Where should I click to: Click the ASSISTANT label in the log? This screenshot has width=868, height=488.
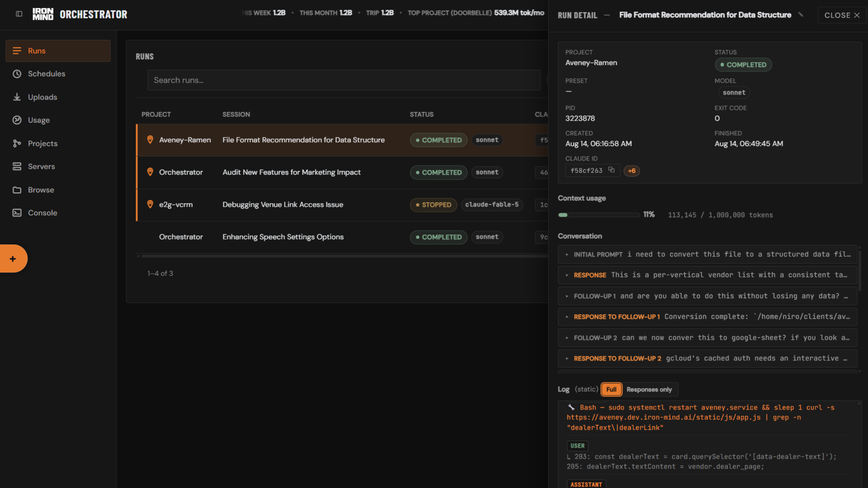[586, 484]
